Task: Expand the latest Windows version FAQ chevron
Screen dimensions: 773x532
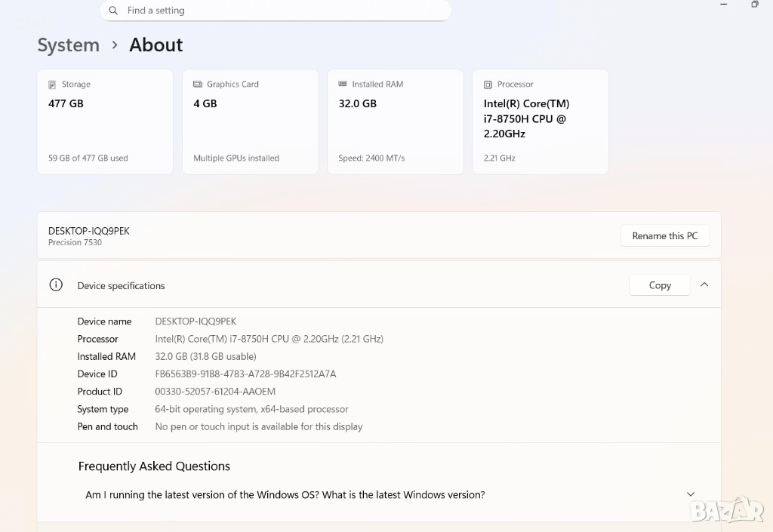Action: (691, 494)
